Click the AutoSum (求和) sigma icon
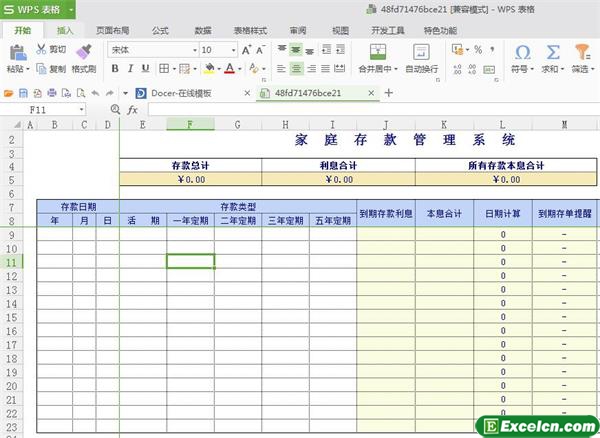The width and height of the screenshot is (600, 438). pos(551,52)
